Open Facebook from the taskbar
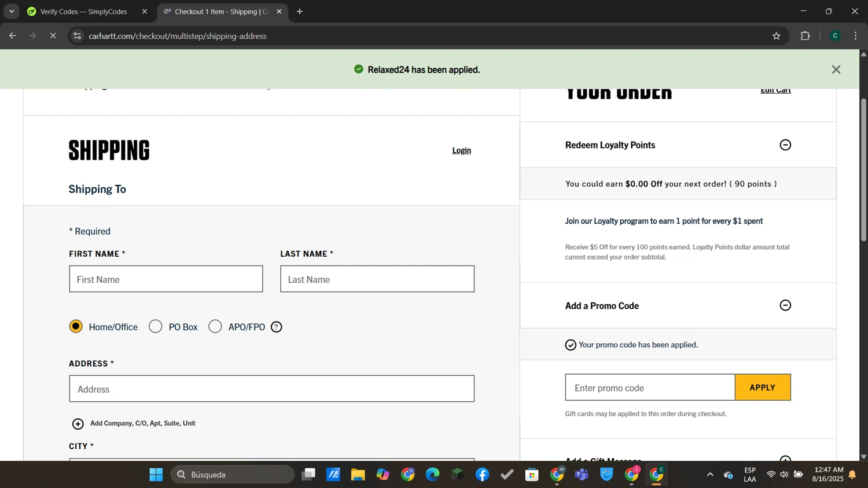 (483, 475)
